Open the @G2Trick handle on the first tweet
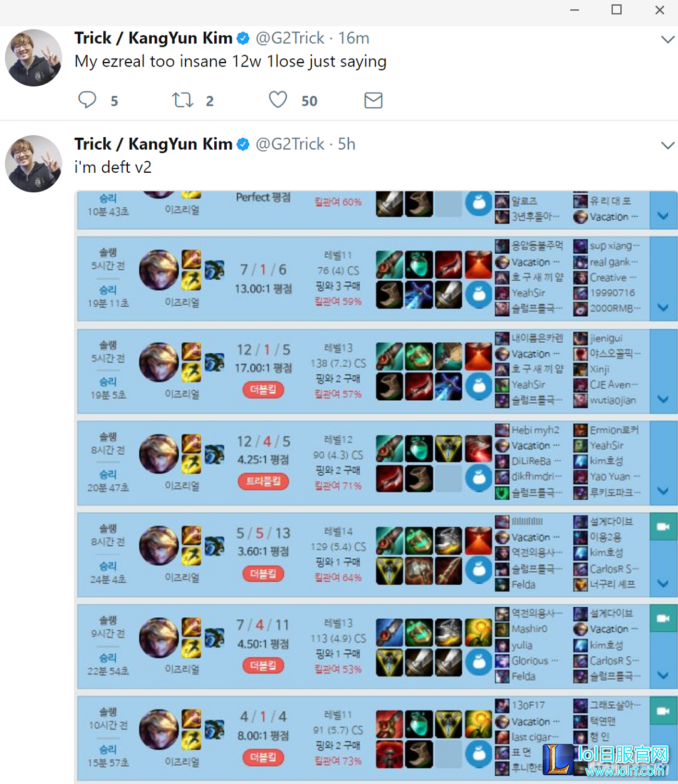The height and width of the screenshot is (784, 678). coord(289,38)
